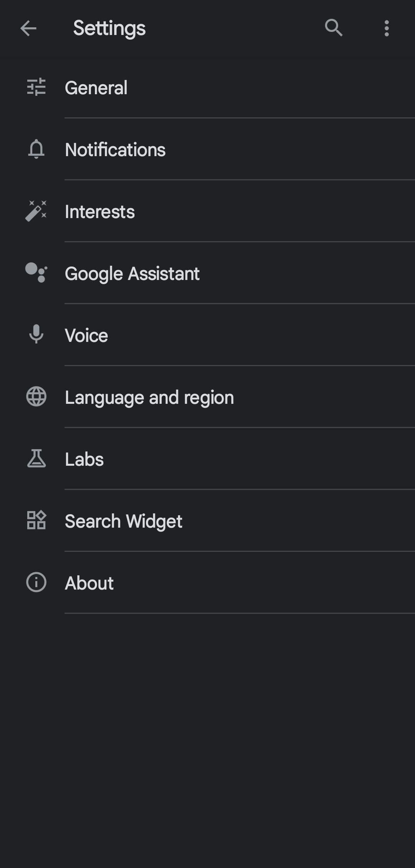The width and height of the screenshot is (415, 868).
Task: Select the Labs text label
Action: pyautogui.click(x=85, y=460)
